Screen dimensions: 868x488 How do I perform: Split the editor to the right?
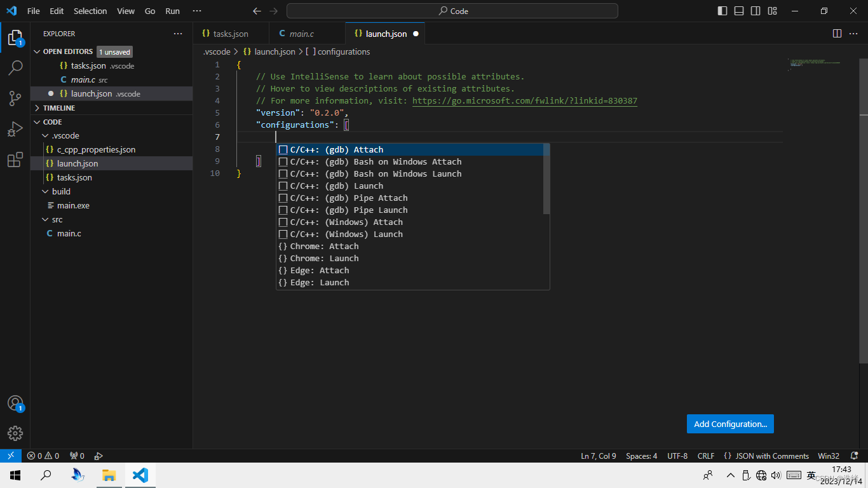pos(837,34)
